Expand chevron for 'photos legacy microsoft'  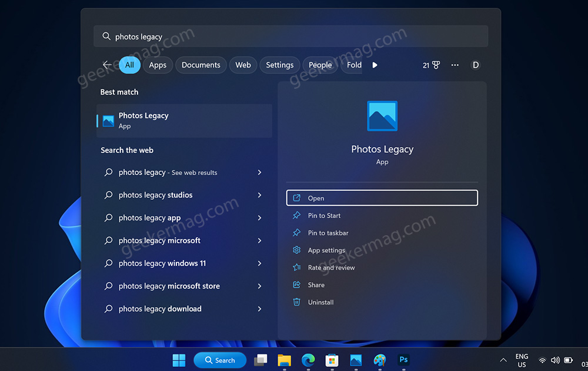[x=259, y=240]
